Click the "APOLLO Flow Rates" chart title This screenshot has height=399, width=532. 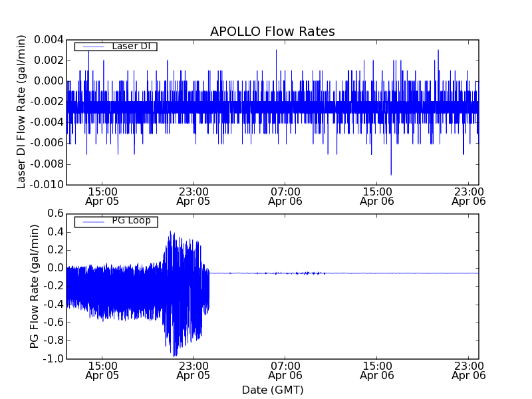[272, 32]
